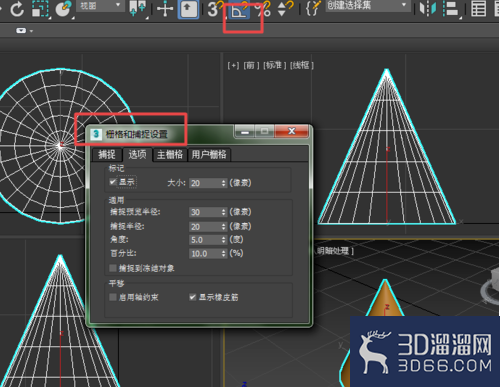
Task: Toggle the Keyboard Shortcut Override button
Action: 188,9
